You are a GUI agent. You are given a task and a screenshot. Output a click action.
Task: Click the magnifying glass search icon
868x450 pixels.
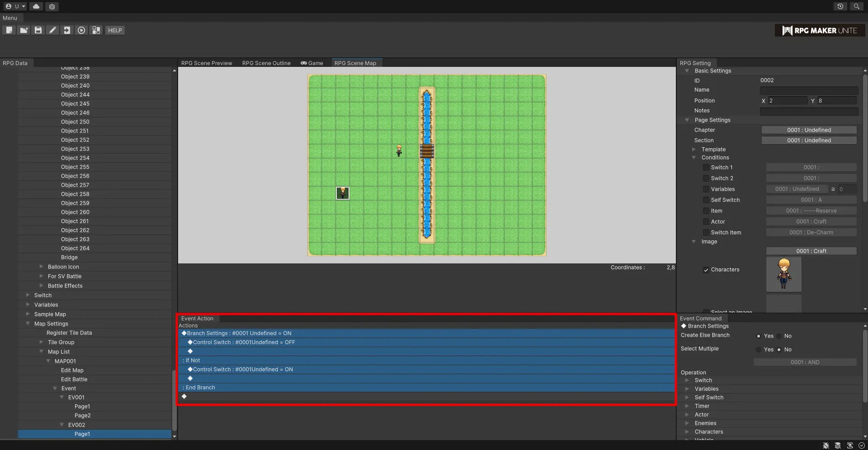pyautogui.click(x=856, y=6)
